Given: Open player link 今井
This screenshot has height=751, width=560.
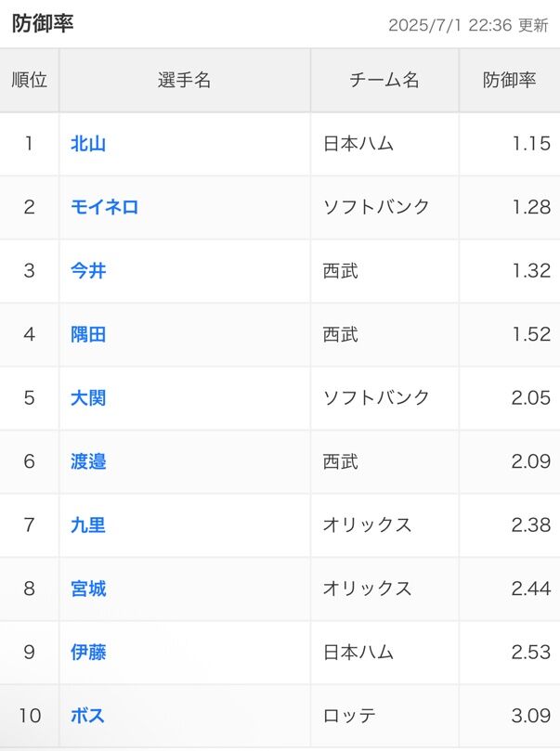Looking at the screenshot, I should point(88,271).
